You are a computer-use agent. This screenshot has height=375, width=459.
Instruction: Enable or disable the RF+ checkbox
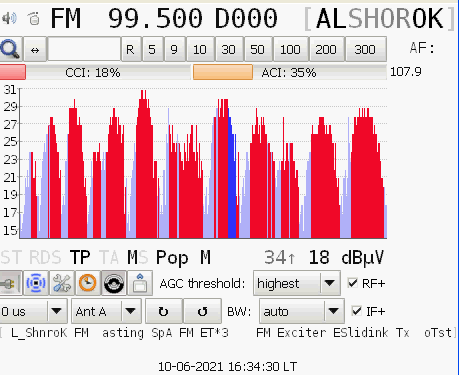coord(352,283)
